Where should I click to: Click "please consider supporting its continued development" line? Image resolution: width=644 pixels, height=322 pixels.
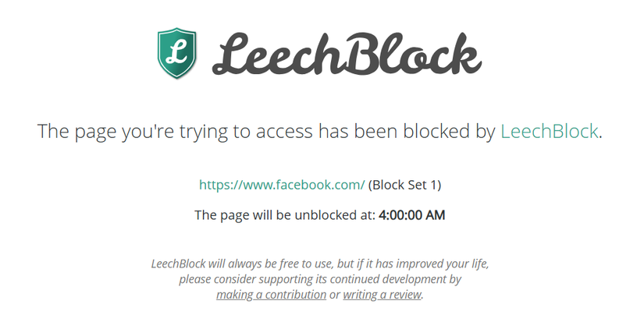coord(320,278)
